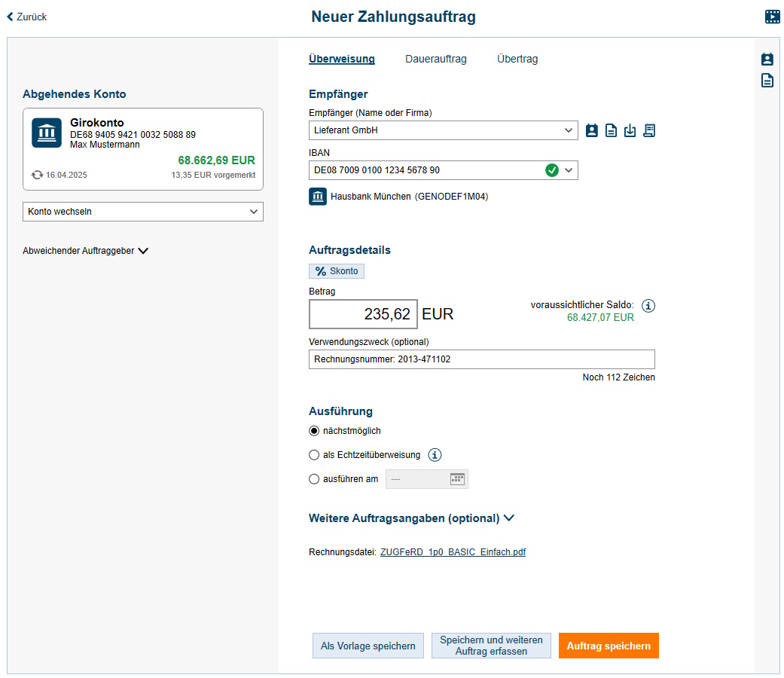Expand 'Weitere Auftragsangaben (optional)'

pos(411,518)
